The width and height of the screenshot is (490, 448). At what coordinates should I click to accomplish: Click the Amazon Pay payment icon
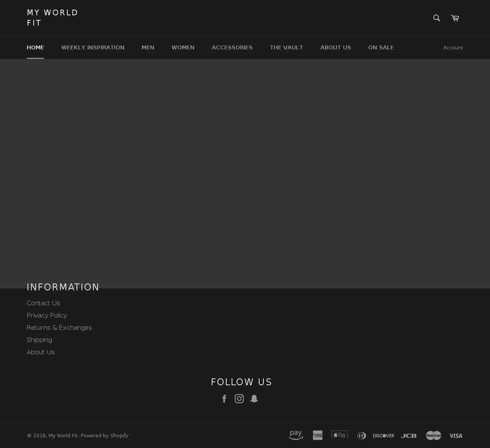click(296, 435)
